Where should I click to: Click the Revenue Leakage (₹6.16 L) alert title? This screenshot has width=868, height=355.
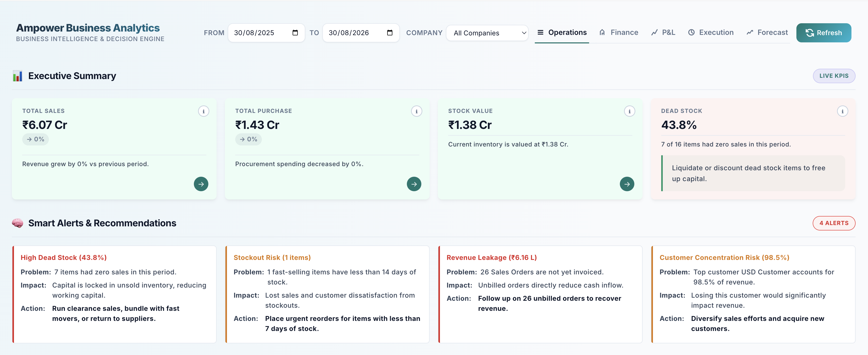[492, 257]
